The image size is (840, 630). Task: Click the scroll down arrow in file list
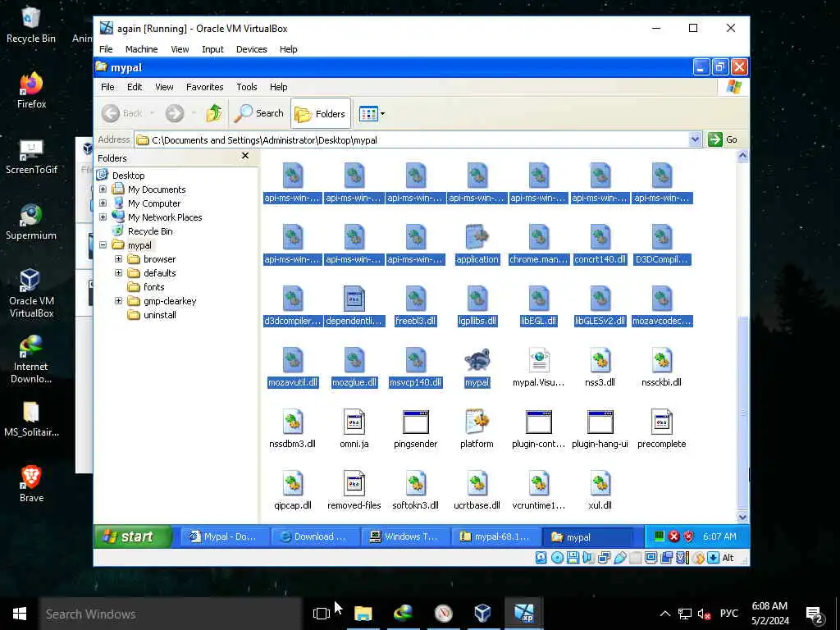click(x=742, y=517)
